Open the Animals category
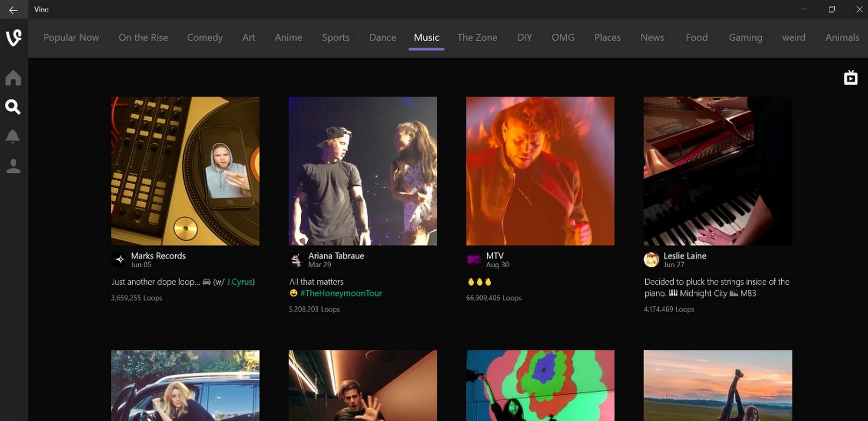Screen dimensions: 868x421 [x=842, y=38]
